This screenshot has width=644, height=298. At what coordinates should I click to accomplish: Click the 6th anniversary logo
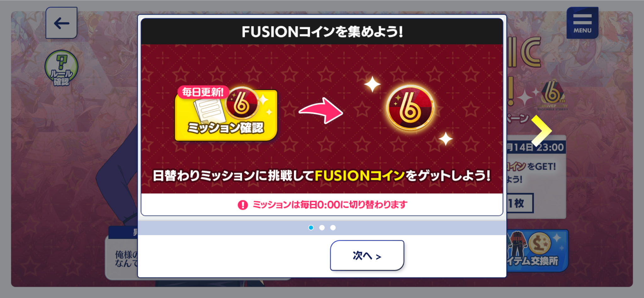point(552,96)
